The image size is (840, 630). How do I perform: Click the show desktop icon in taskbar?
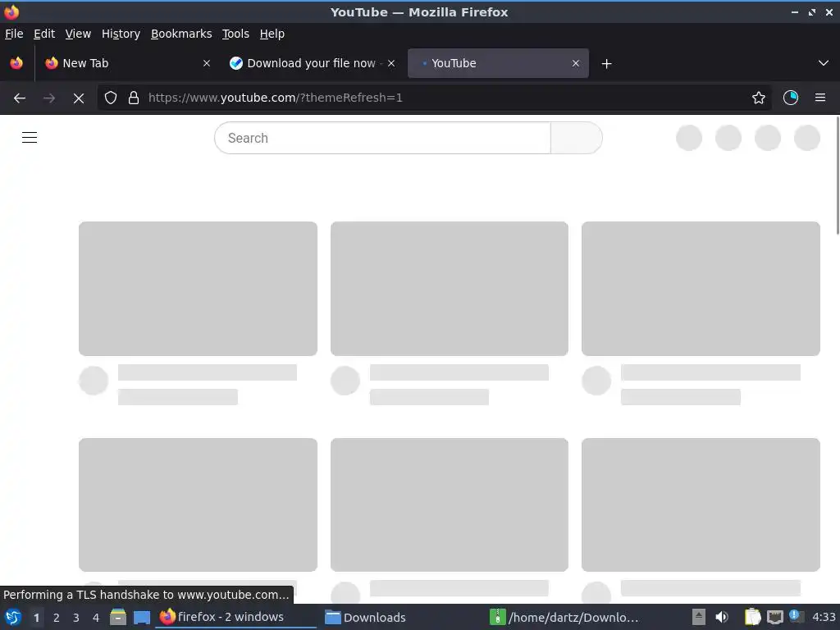click(142, 618)
